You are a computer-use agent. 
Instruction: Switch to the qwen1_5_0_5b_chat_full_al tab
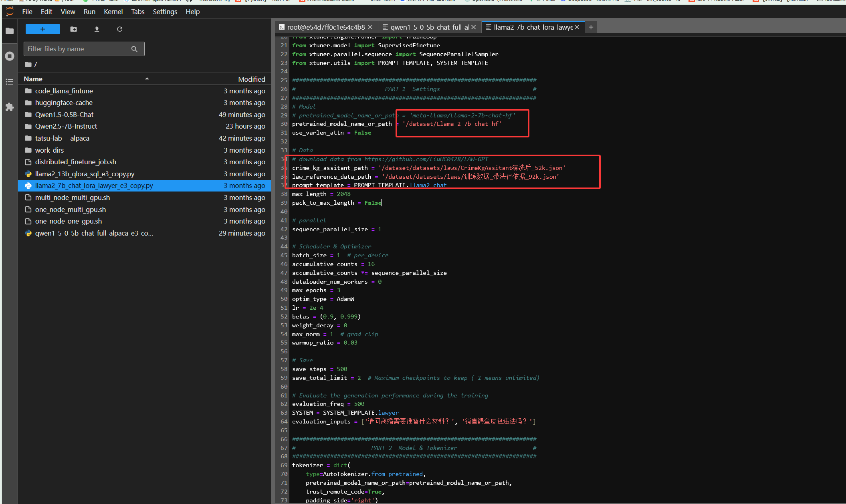(429, 27)
